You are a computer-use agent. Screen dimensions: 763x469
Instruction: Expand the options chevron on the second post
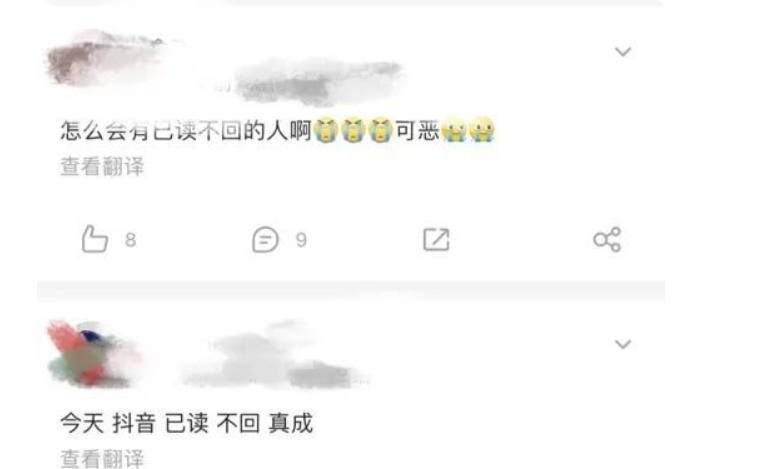click(623, 344)
